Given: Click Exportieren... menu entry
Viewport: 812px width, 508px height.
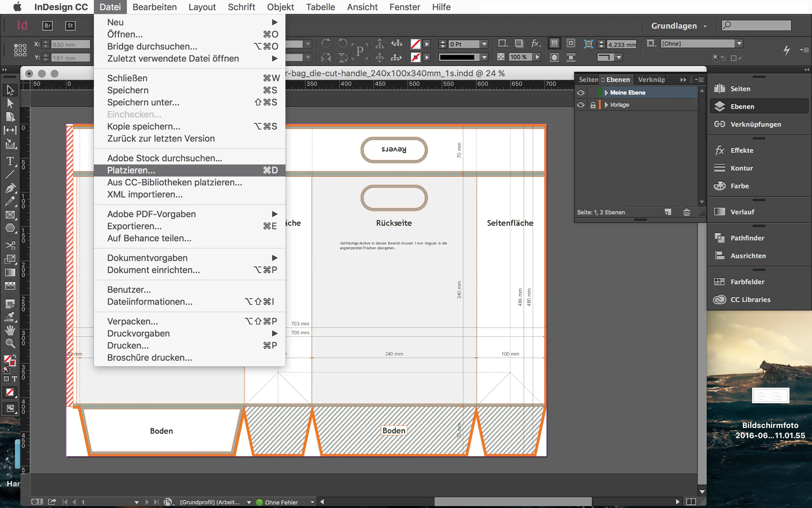Looking at the screenshot, I should click(134, 226).
